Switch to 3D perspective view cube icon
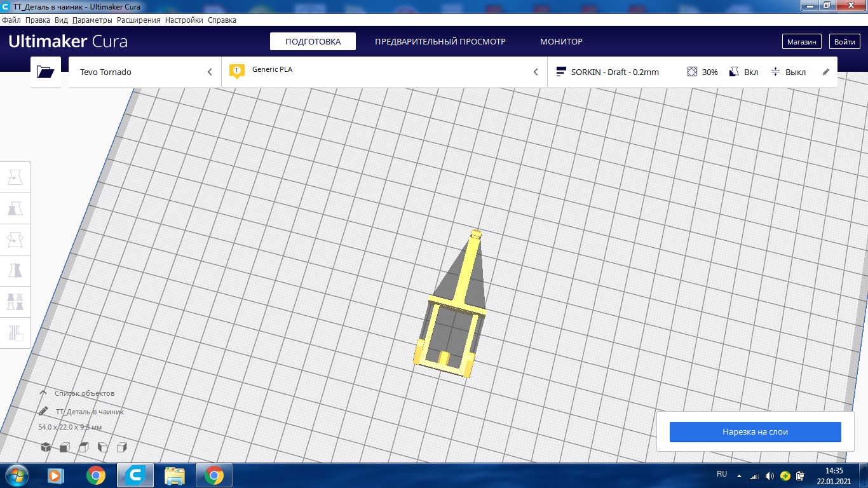Viewport: 868px width, 488px height. [x=46, y=447]
